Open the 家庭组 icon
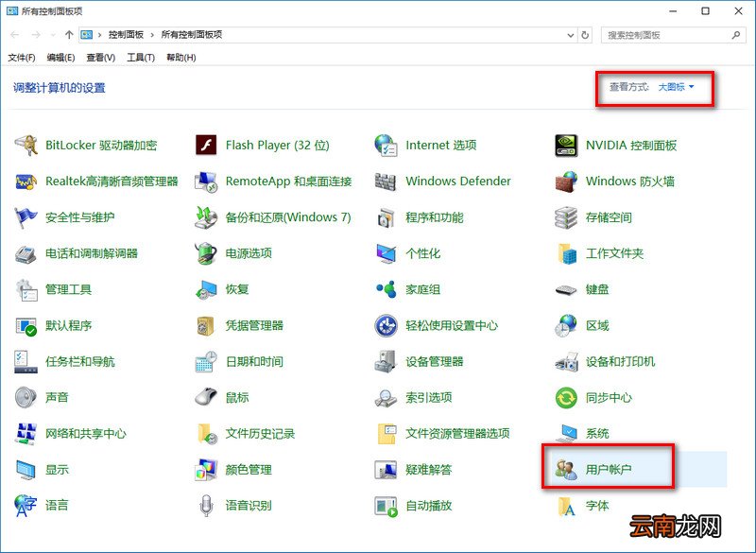 (x=386, y=289)
